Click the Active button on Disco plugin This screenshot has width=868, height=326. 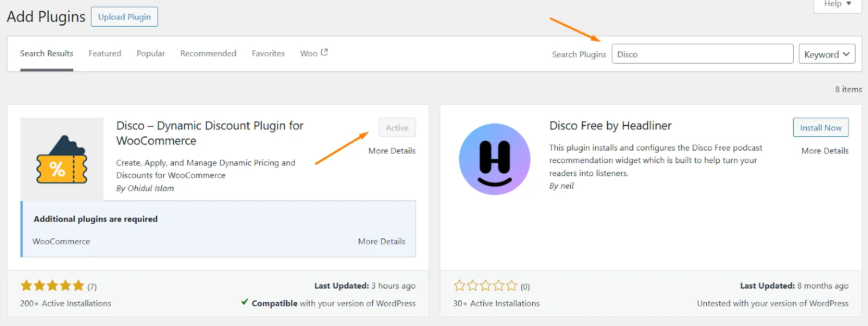click(x=397, y=128)
